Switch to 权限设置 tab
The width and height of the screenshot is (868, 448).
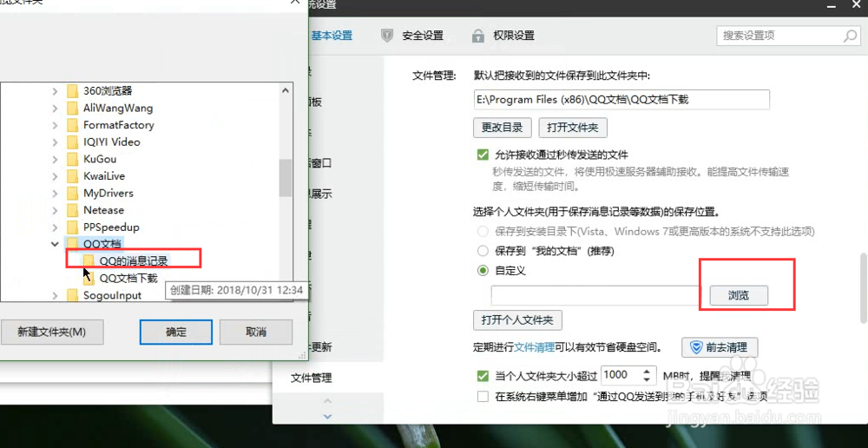point(514,36)
